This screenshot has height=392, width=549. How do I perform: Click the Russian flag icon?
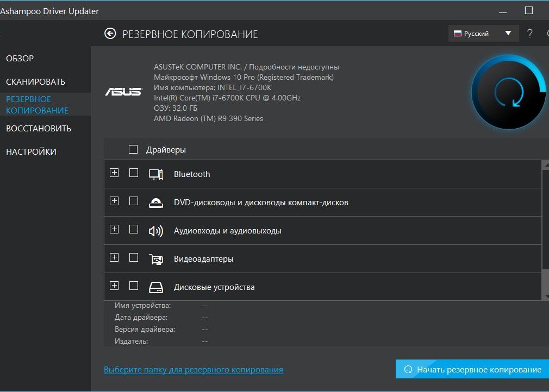coord(457,34)
